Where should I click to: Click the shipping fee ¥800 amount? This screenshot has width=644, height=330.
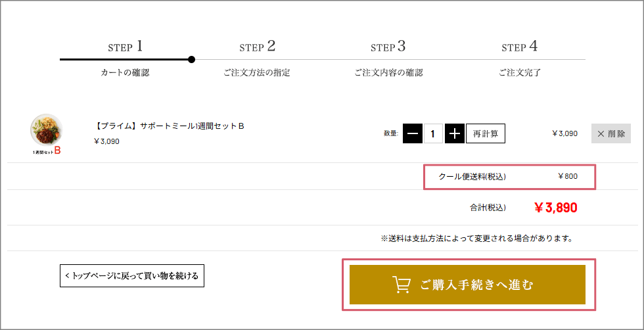[567, 176]
